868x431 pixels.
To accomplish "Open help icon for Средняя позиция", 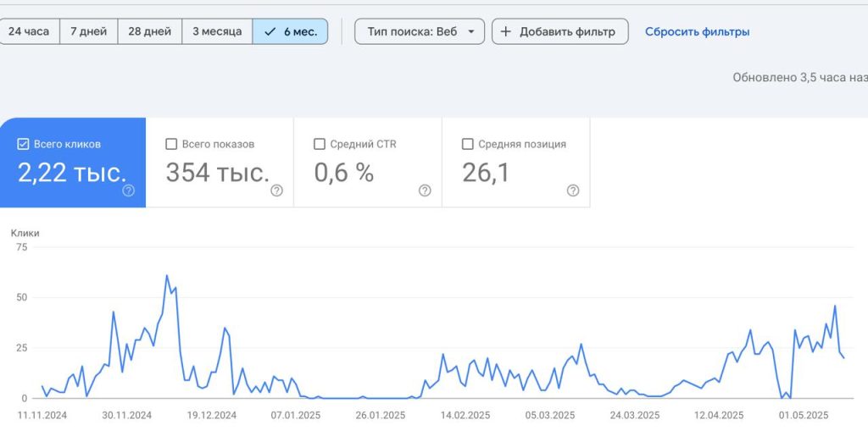I will pyautogui.click(x=573, y=191).
